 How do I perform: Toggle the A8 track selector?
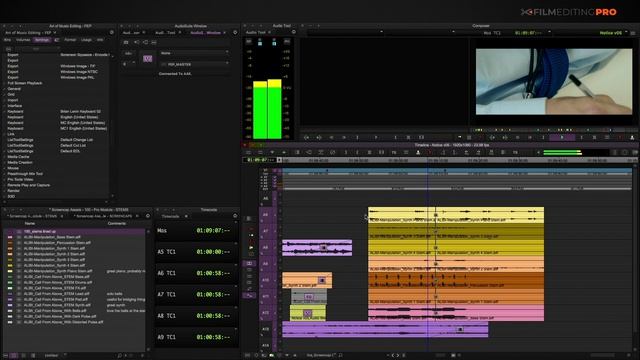265,247
